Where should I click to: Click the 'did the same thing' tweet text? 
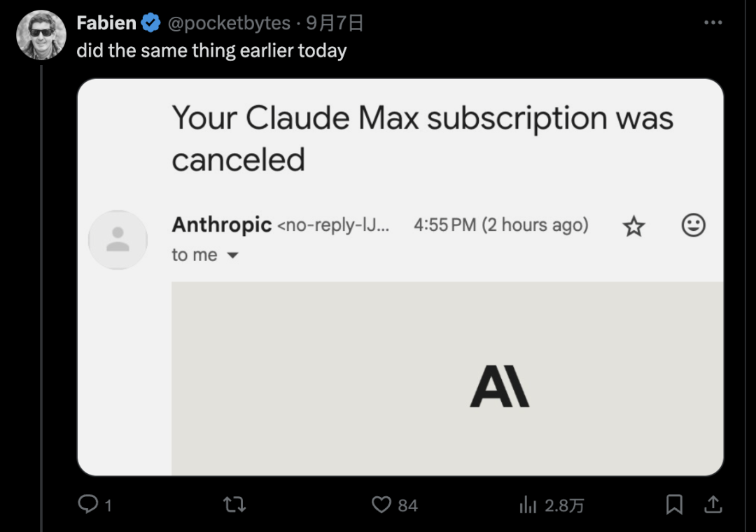click(x=211, y=51)
